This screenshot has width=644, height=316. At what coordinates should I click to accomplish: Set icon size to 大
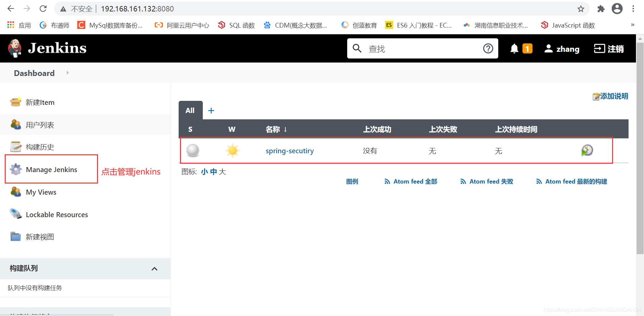point(222,172)
